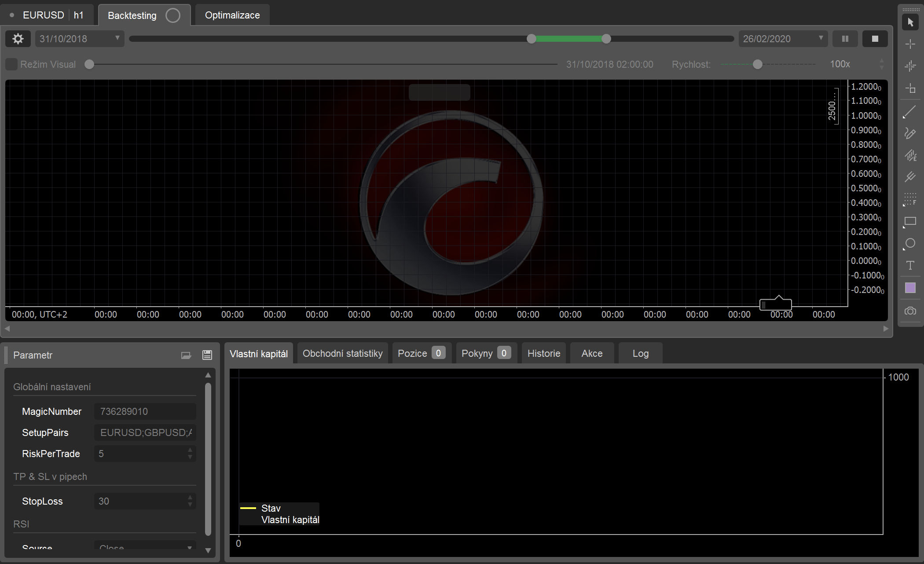This screenshot has height=564, width=924.
Task: Stop the backtest
Action: [875, 39]
